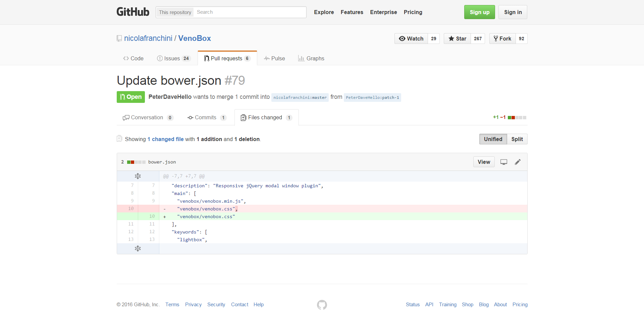The height and width of the screenshot is (325, 644).
Task: Click the PeterDaveHello:patch-1 head branch label
Action: pos(372,97)
